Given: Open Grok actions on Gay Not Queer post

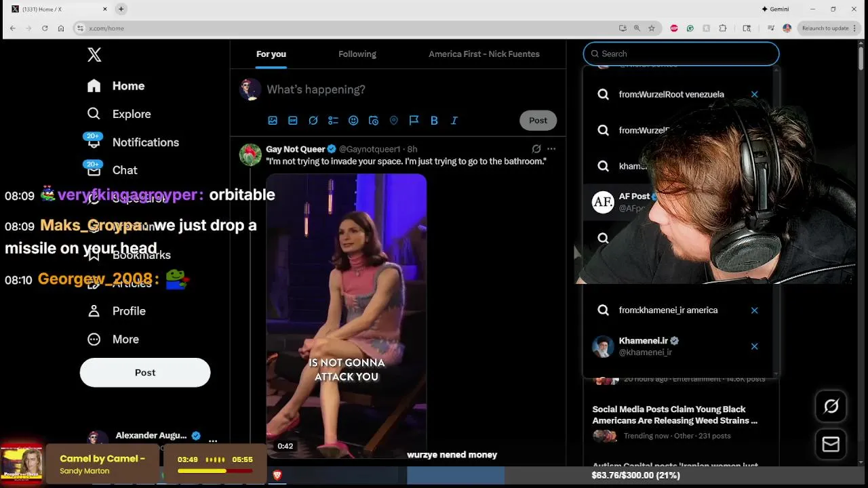Looking at the screenshot, I should pos(536,149).
